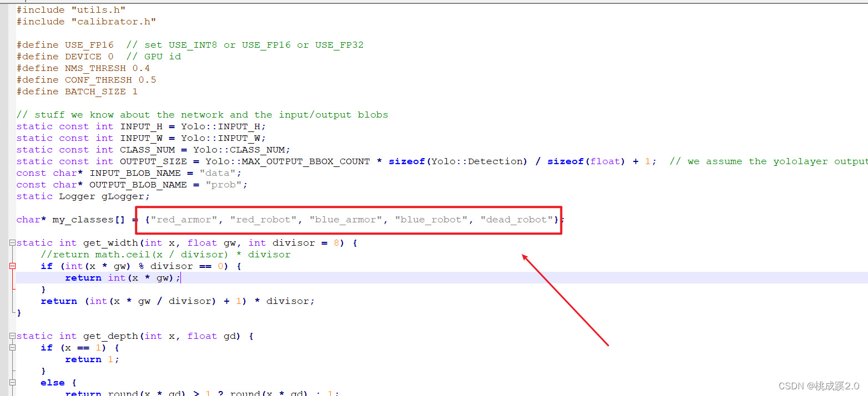This screenshot has width=868, height=396.
Task: Click the 'divisor == 0' condition
Action: click(187, 266)
